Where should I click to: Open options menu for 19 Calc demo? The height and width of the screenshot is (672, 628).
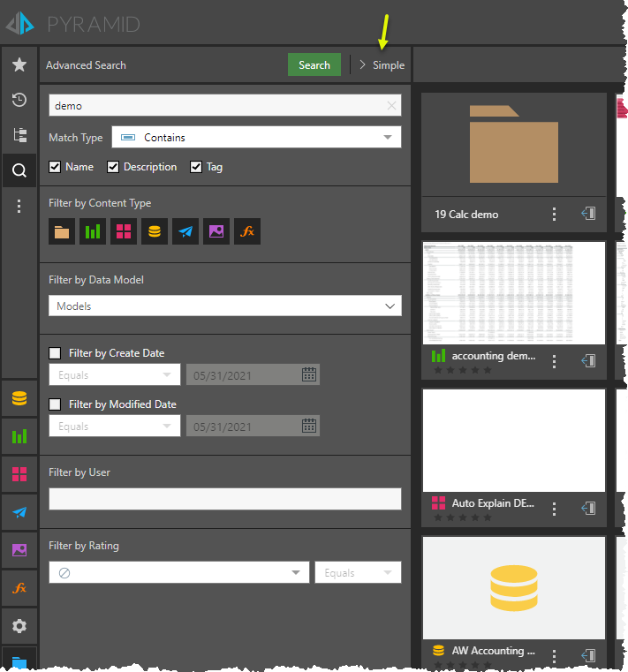[554, 214]
